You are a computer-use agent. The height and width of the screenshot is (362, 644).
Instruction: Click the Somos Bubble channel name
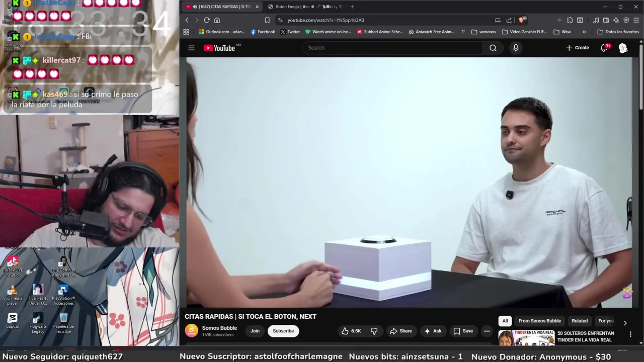[x=219, y=328]
